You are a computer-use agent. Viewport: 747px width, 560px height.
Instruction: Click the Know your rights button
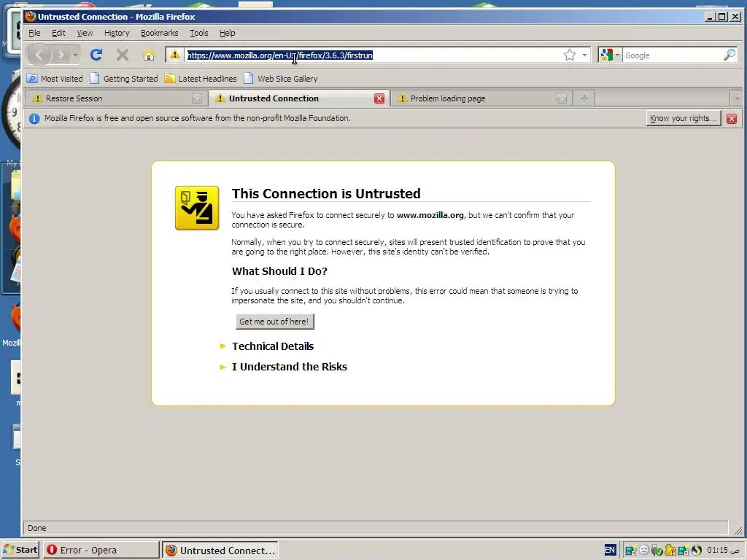(683, 119)
